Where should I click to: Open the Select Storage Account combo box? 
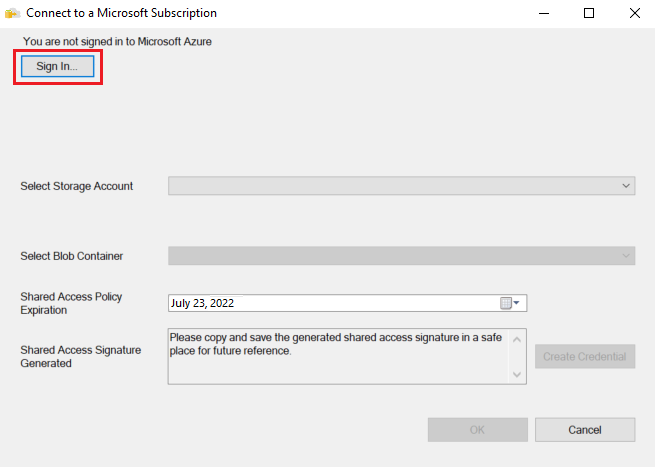[401, 186]
